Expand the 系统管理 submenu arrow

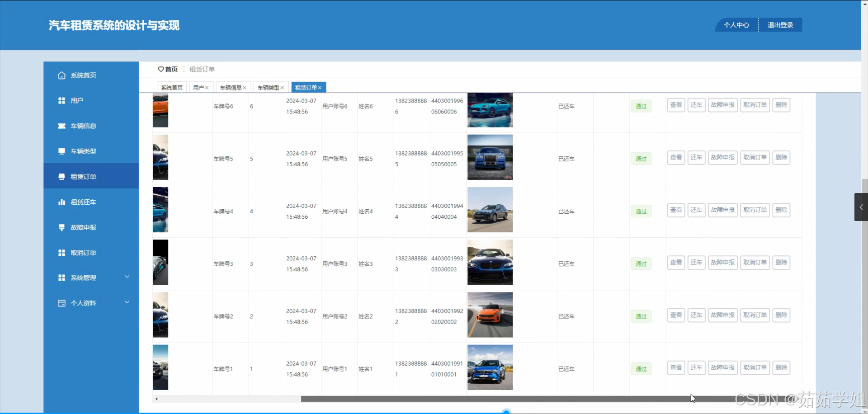point(127,277)
